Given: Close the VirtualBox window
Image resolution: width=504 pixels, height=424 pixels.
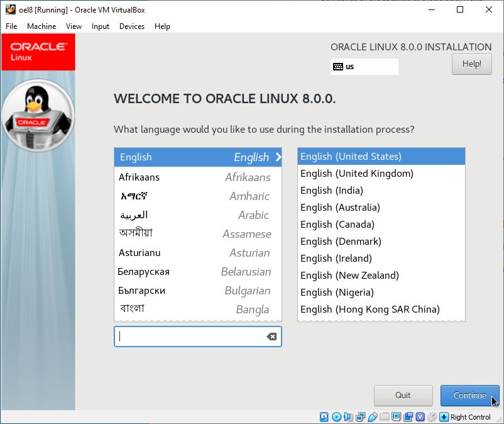Looking at the screenshot, I should click(x=488, y=9).
